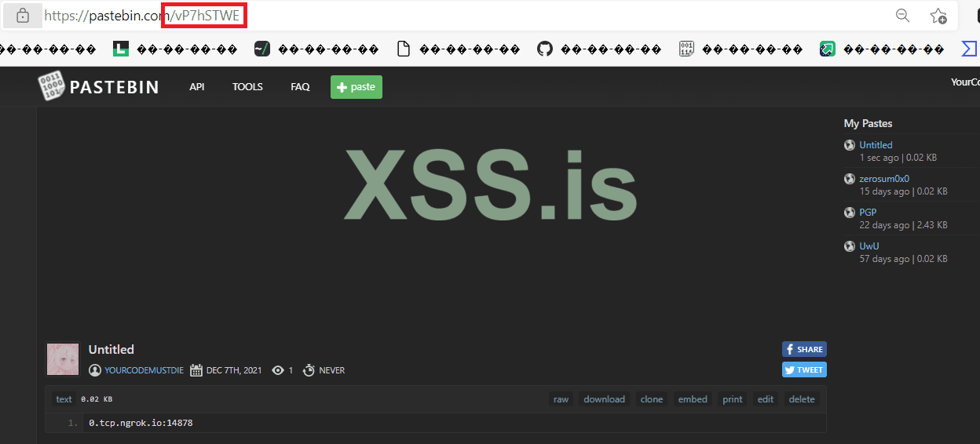This screenshot has width=980, height=444.
Task: Click the calendar icon by DEC 7TH, 2021
Action: pyautogui.click(x=196, y=370)
